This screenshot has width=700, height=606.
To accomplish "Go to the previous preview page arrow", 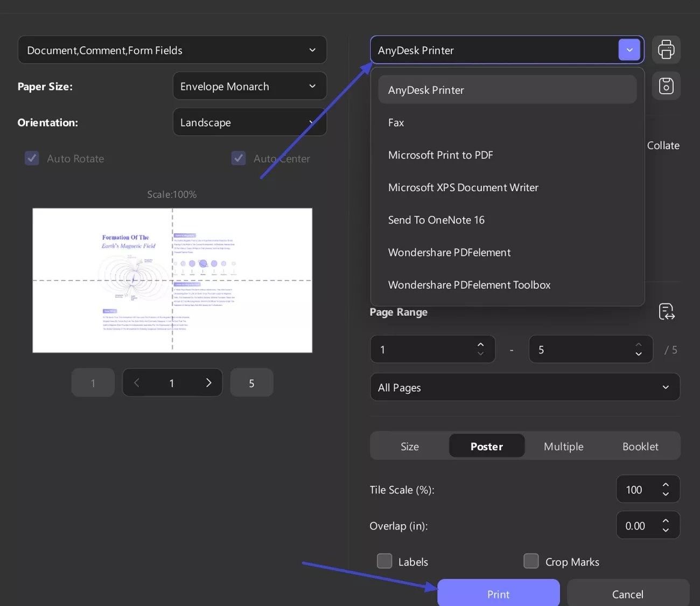I will click(136, 382).
